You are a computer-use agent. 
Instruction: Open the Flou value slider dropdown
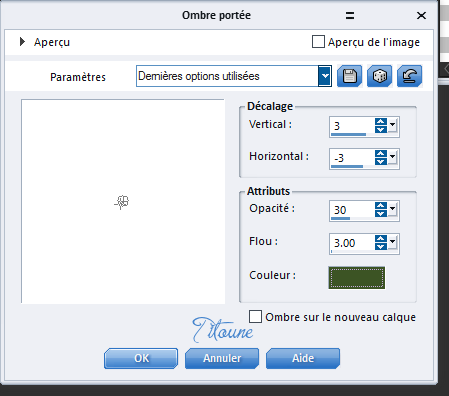click(x=392, y=242)
